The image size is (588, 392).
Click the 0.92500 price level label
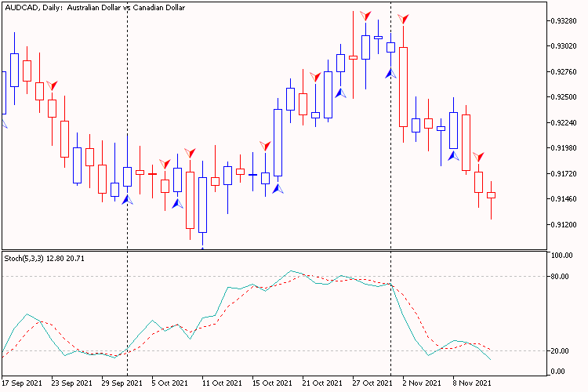pos(564,97)
